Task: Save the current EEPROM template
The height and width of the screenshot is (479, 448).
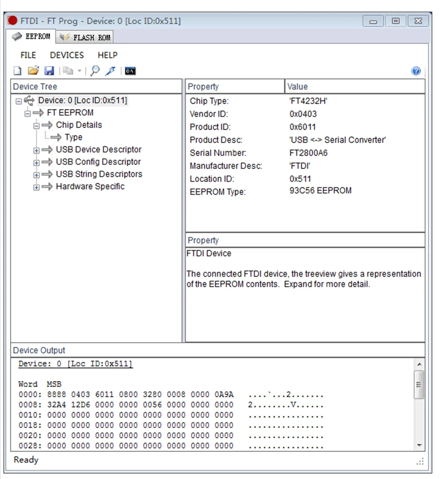Action: pos(50,70)
